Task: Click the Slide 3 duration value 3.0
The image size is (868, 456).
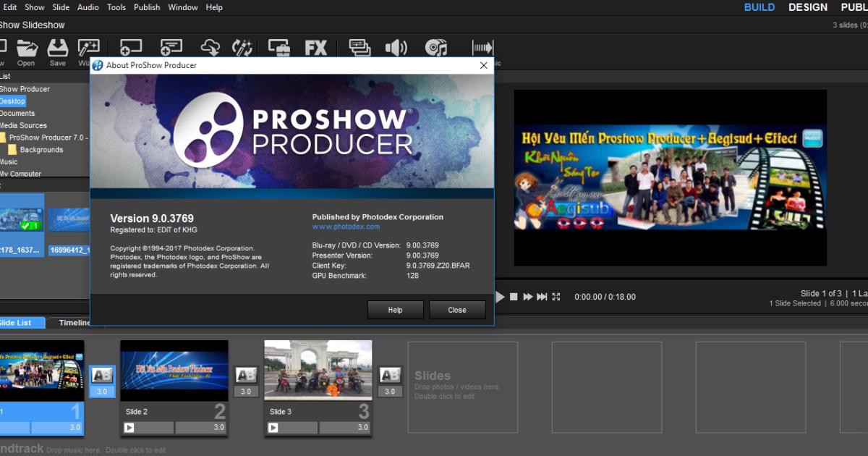Action: [x=345, y=428]
